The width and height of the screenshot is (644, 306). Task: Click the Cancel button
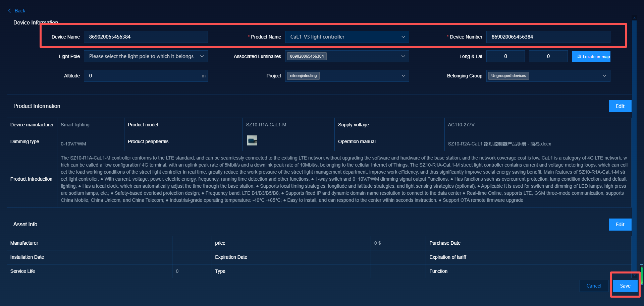coord(594,286)
